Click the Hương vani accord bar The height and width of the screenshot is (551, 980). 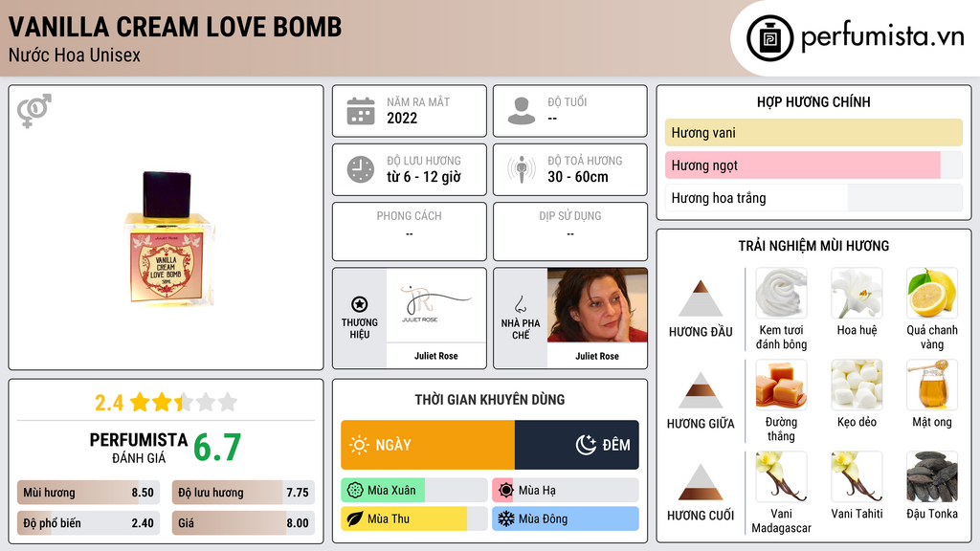pyautogui.click(x=813, y=132)
